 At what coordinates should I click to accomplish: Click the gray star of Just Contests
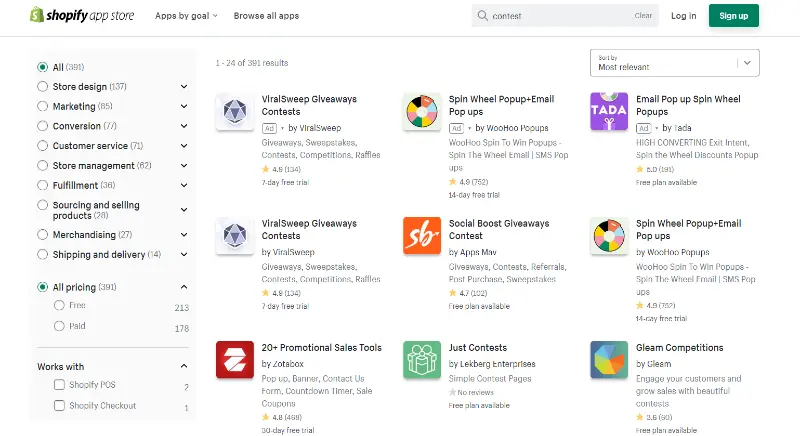452,392
